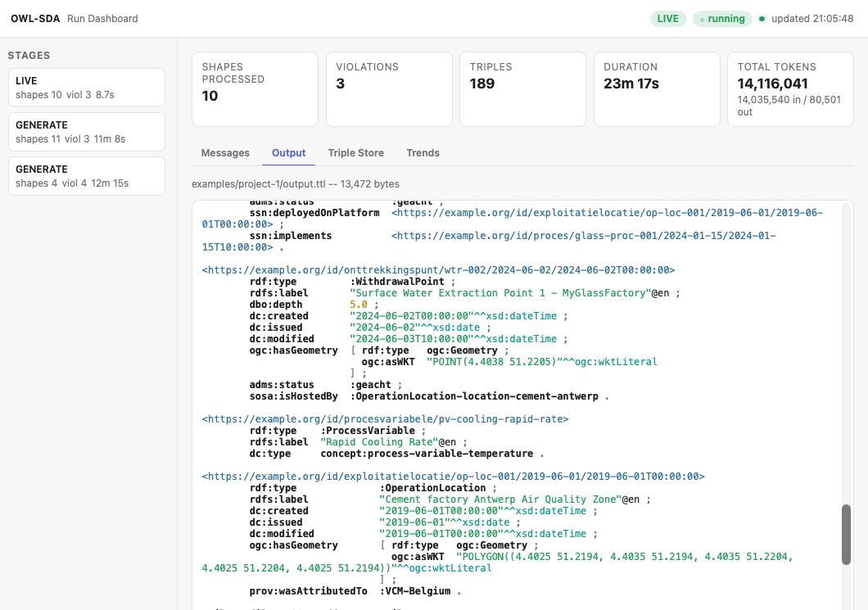Click the Total Tokens card
This screenshot has height=610, width=868.
pos(790,89)
